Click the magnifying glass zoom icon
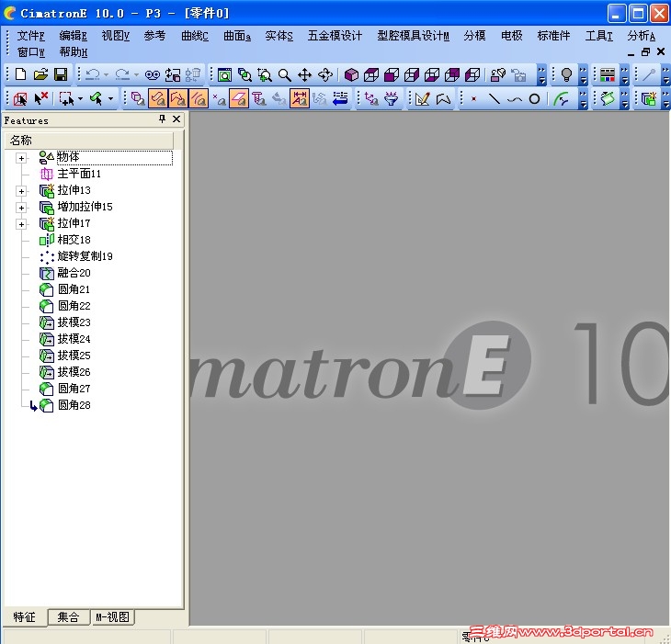 285,75
